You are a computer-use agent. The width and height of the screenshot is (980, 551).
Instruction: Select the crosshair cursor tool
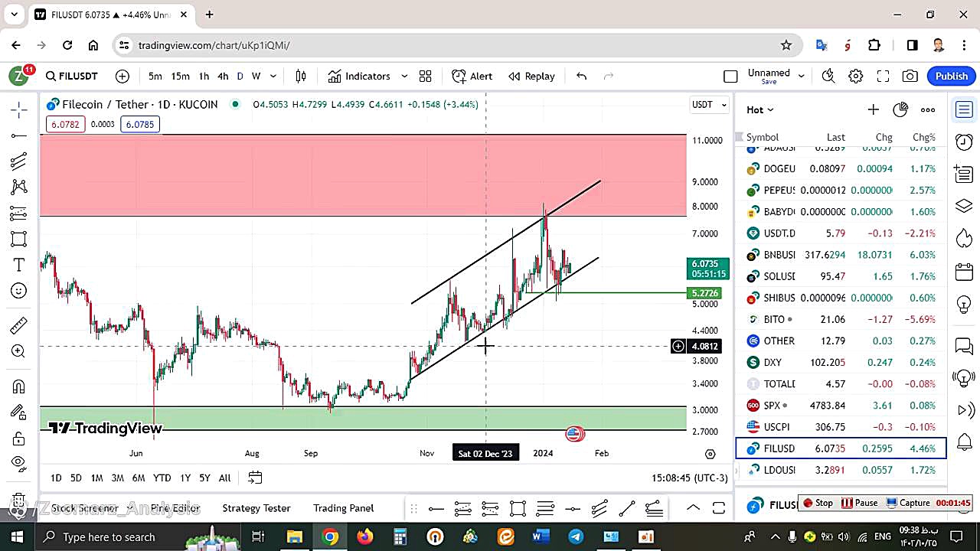pos(19,110)
